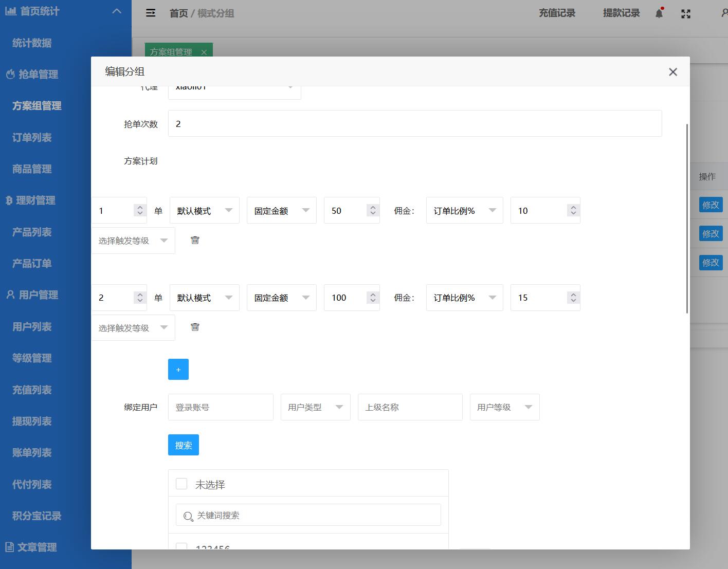Viewport: 728px width, 569px height.
Task: Open 提款记录 in top bar
Action: click(x=621, y=13)
